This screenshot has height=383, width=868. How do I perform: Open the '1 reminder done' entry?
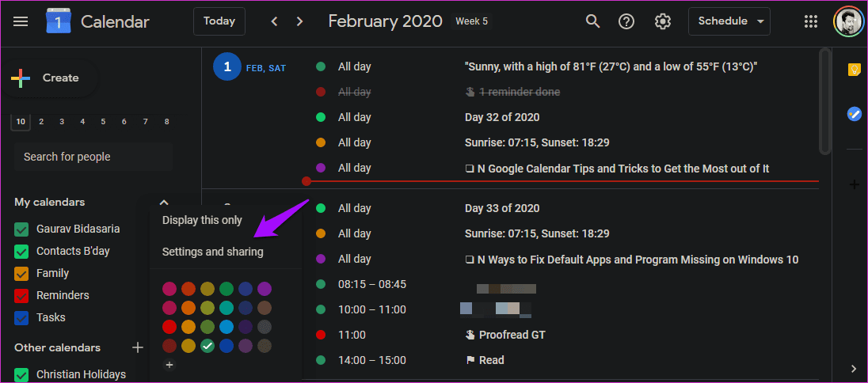[512, 93]
